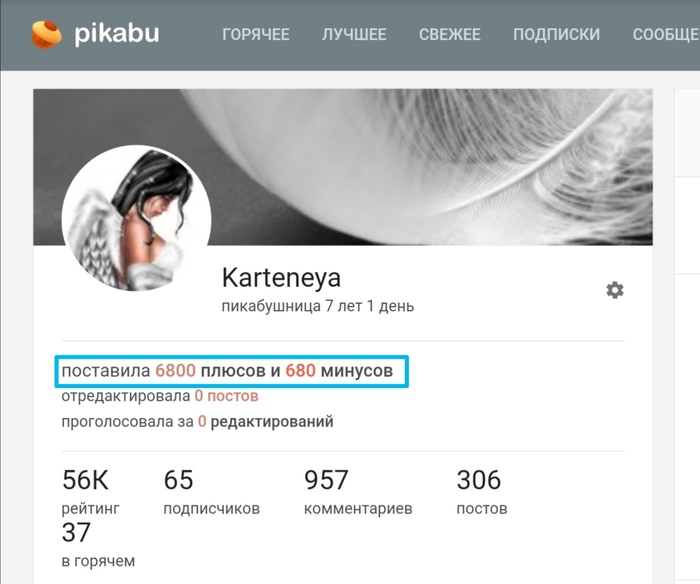Open the ПОДПИСКИ tab
The height and width of the screenshot is (584, 700).
coord(556,34)
